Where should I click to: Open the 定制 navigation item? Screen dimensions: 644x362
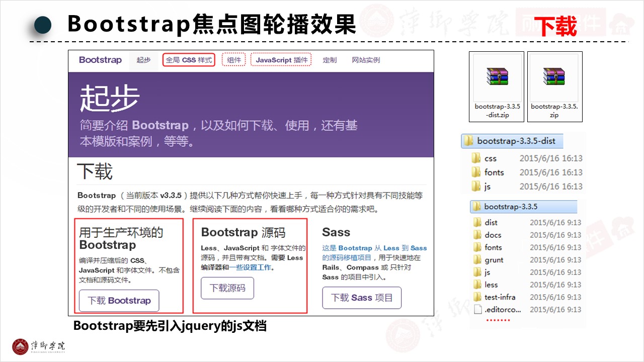(x=330, y=60)
